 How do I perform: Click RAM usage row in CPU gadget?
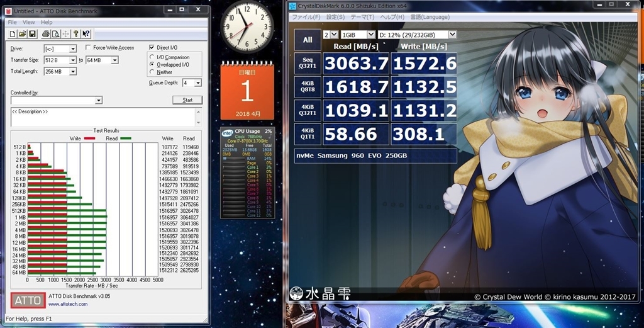pyautogui.click(x=247, y=158)
